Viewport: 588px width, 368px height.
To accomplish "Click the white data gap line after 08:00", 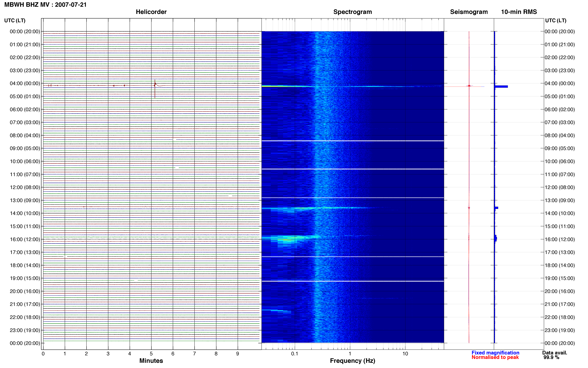I will coord(352,141).
